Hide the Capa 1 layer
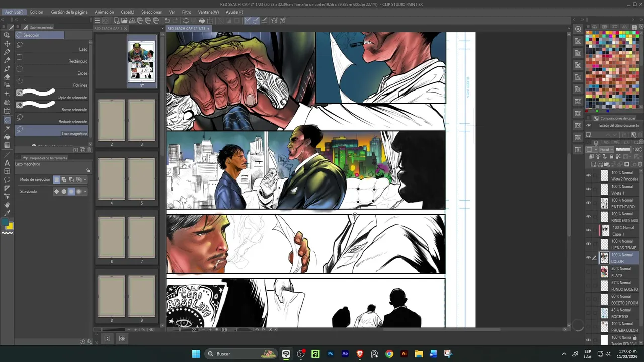The image size is (644, 362). click(x=588, y=230)
